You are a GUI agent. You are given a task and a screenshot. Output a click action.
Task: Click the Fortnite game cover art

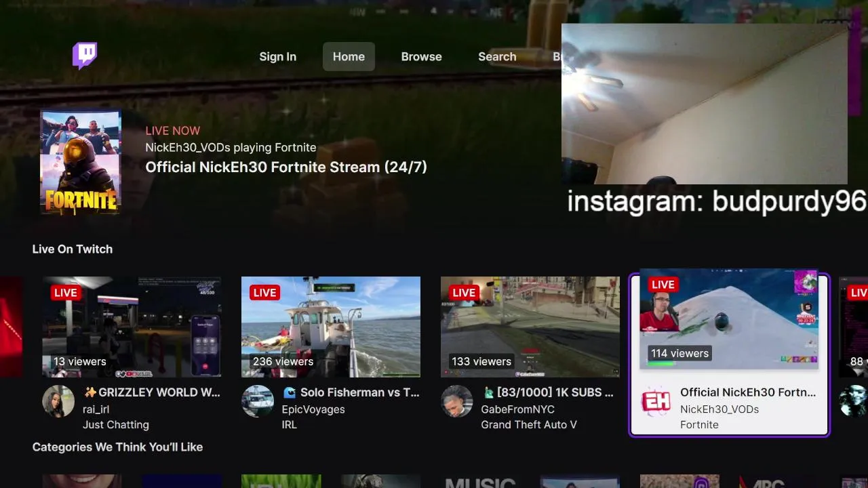pos(81,163)
